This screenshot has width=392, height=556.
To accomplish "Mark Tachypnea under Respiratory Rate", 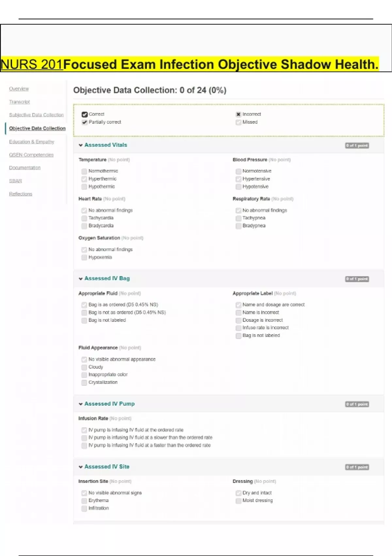I will [238, 218].
